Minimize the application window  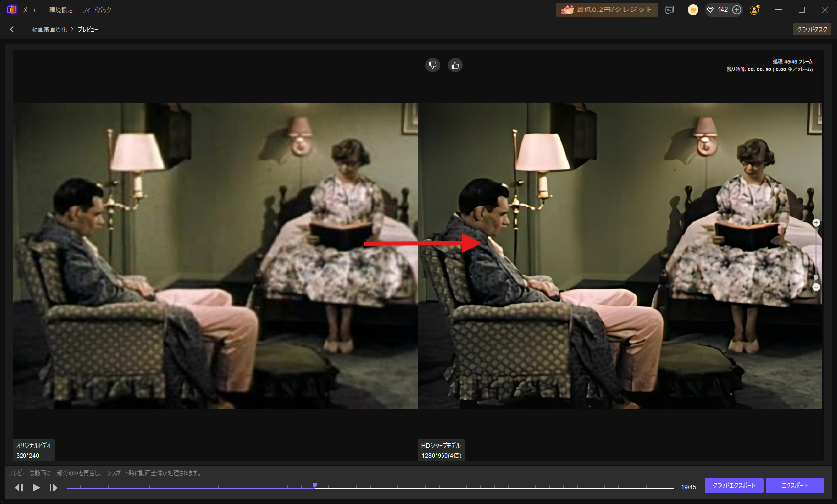point(778,10)
